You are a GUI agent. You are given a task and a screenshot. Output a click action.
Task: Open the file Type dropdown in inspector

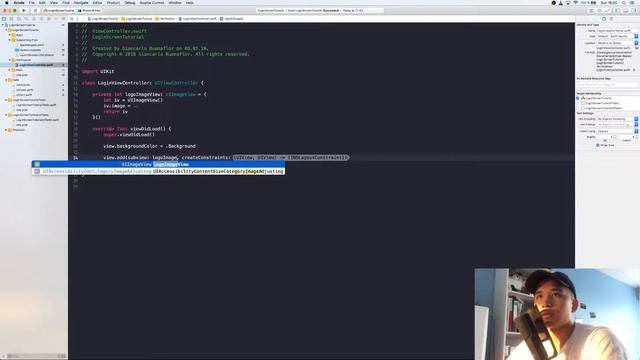pyautogui.click(x=617, y=36)
